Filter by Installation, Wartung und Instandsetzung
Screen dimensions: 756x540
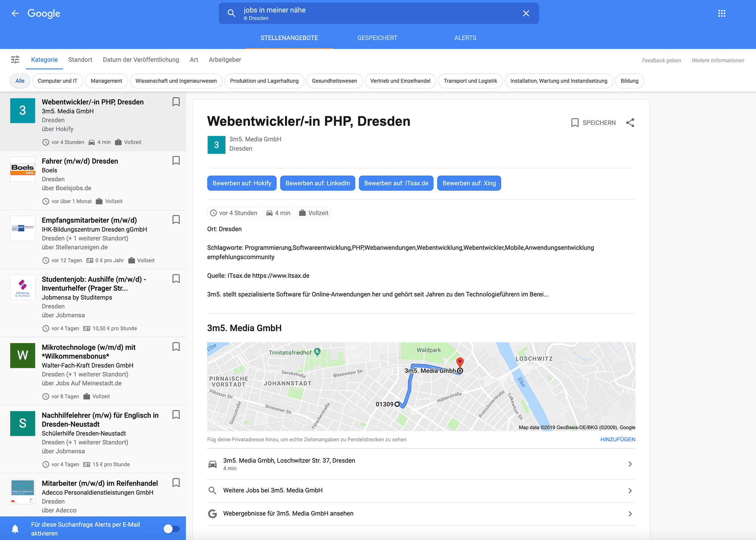coord(559,81)
